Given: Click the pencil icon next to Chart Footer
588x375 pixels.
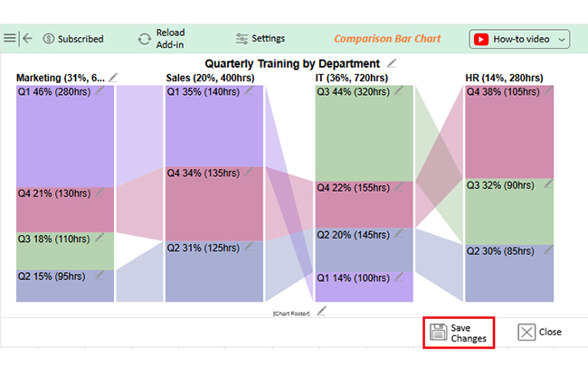Looking at the screenshot, I should click(321, 311).
